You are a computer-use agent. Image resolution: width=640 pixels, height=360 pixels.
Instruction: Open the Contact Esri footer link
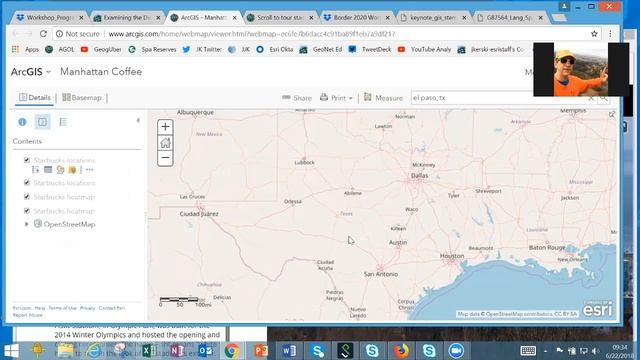tap(112, 308)
